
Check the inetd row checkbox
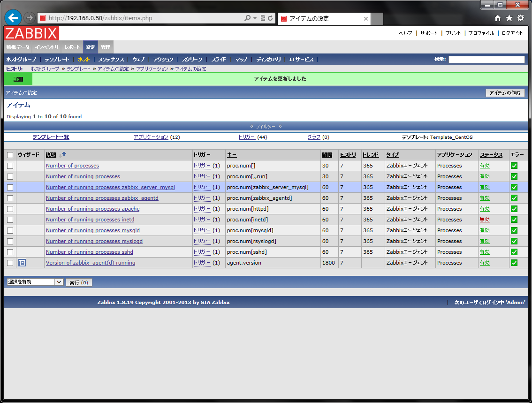pyautogui.click(x=10, y=220)
